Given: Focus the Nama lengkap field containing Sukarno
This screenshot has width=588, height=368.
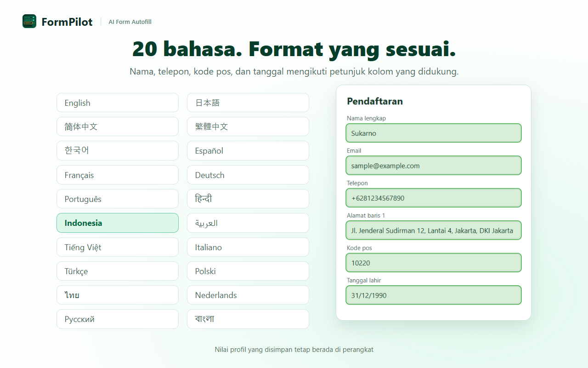Looking at the screenshot, I should pos(434,133).
